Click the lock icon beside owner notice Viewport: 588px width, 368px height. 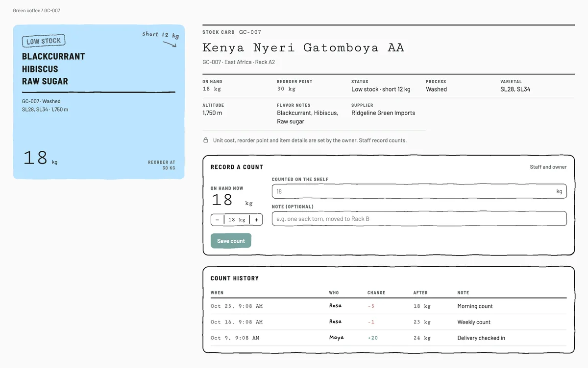point(206,140)
